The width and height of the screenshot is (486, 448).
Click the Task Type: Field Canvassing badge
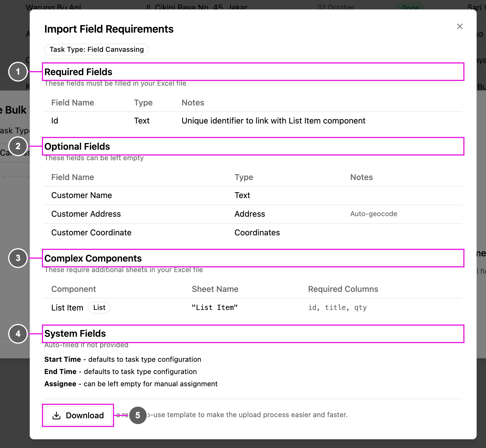point(97,50)
